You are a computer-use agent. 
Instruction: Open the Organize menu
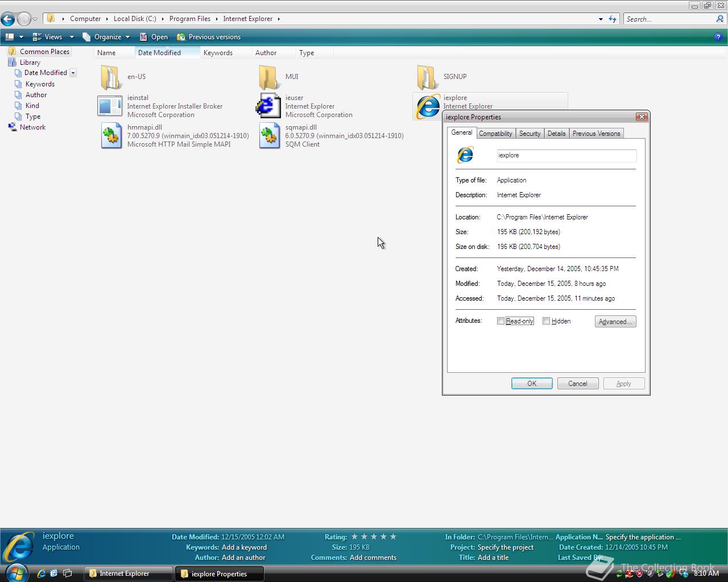[106, 37]
